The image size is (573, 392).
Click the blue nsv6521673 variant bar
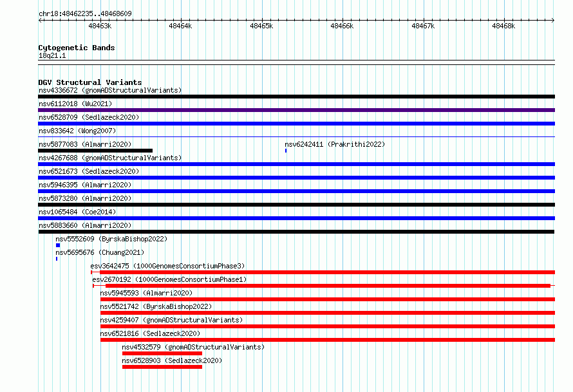[x=296, y=178]
